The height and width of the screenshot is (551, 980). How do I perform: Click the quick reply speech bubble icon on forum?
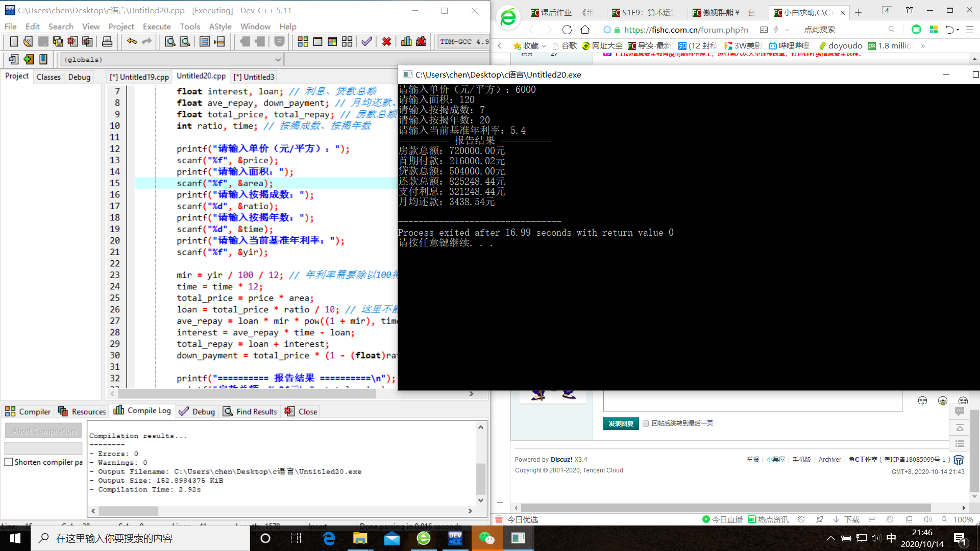point(960,411)
